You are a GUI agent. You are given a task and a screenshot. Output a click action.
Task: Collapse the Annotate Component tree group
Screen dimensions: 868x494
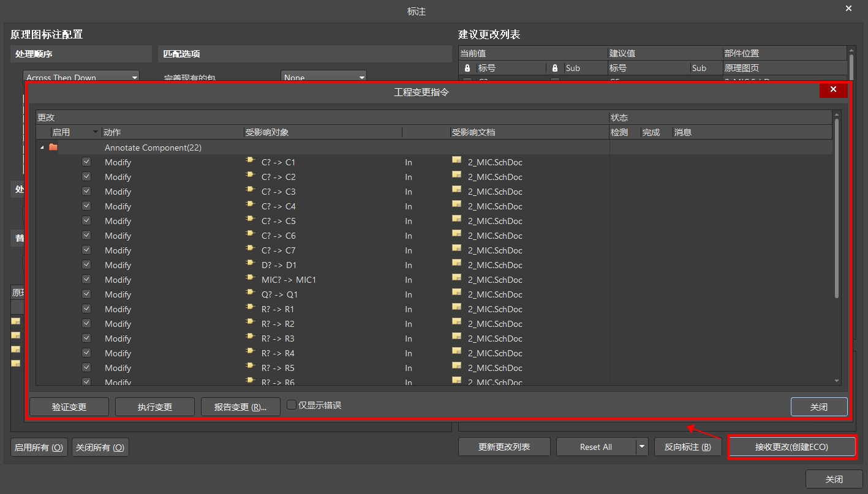click(x=42, y=148)
